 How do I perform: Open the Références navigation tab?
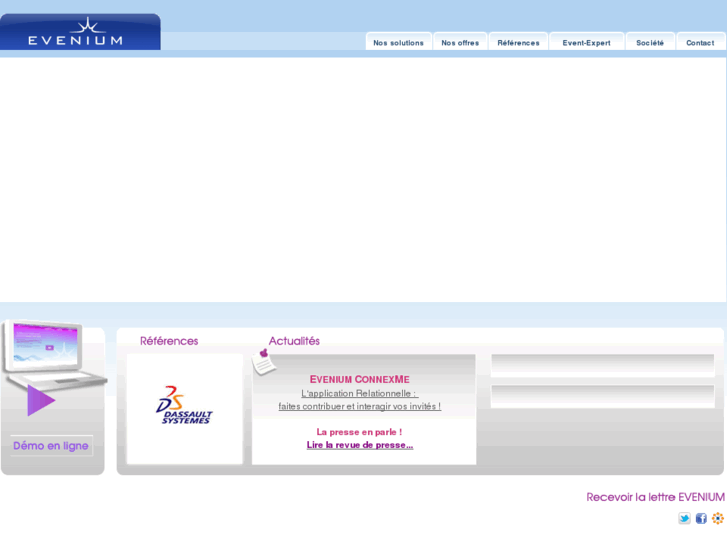tap(518, 43)
